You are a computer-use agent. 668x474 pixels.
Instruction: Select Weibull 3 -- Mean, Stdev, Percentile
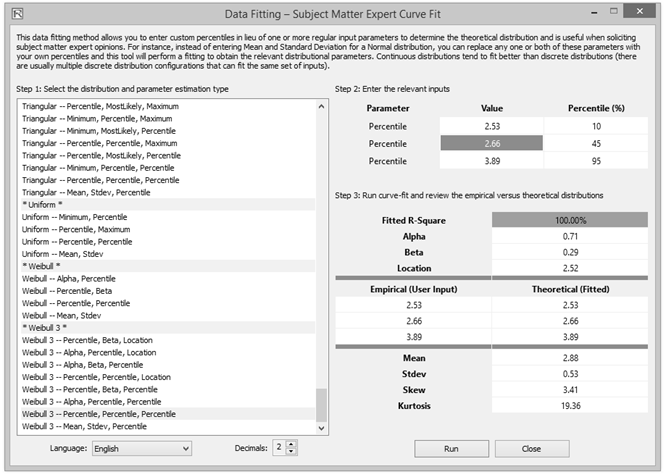point(168,426)
